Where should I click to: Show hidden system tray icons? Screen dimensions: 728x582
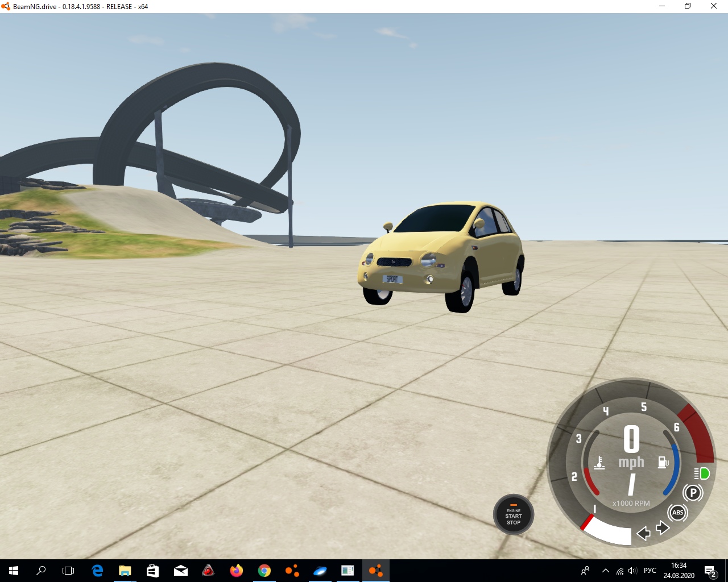click(606, 571)
